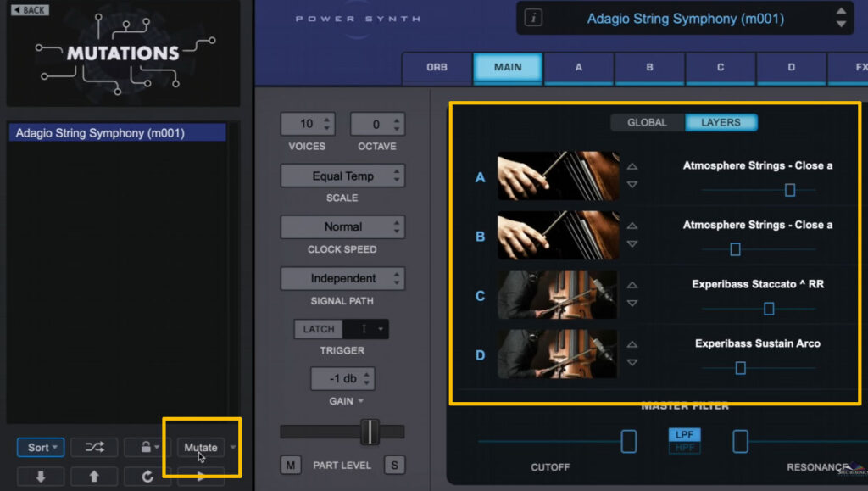Screen dimensions: 868x491
Task: Click the up arrow icon button
Action: (x=93, y=477)
